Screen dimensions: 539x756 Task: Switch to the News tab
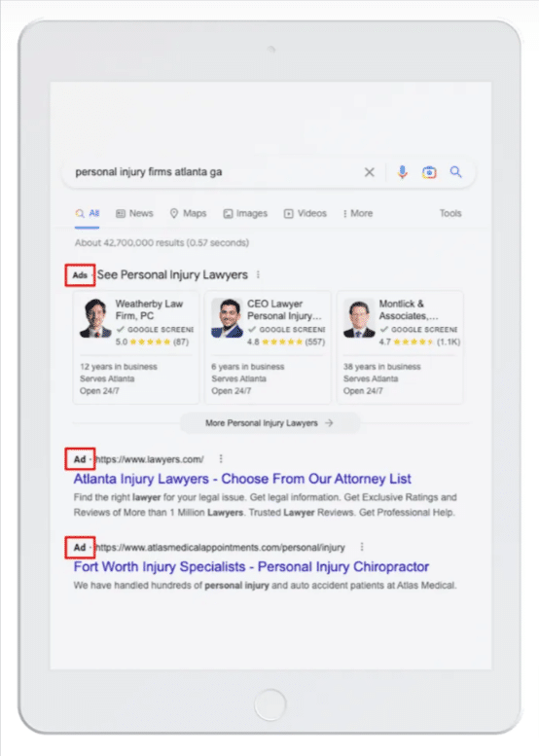pos(134,213)
